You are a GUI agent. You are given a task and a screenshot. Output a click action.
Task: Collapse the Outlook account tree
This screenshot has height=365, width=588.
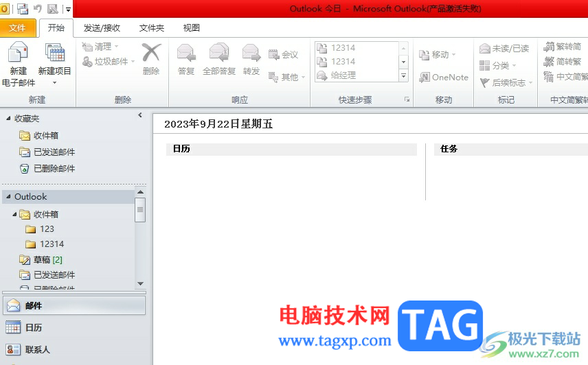[8, 196]
